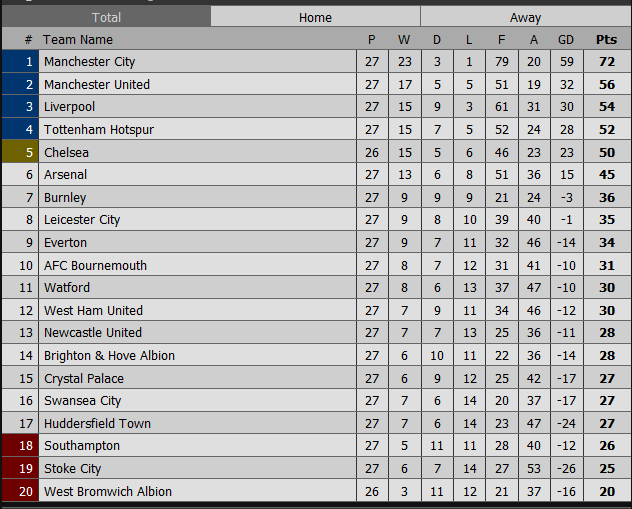Select the Away standings tab

(525, 17)
